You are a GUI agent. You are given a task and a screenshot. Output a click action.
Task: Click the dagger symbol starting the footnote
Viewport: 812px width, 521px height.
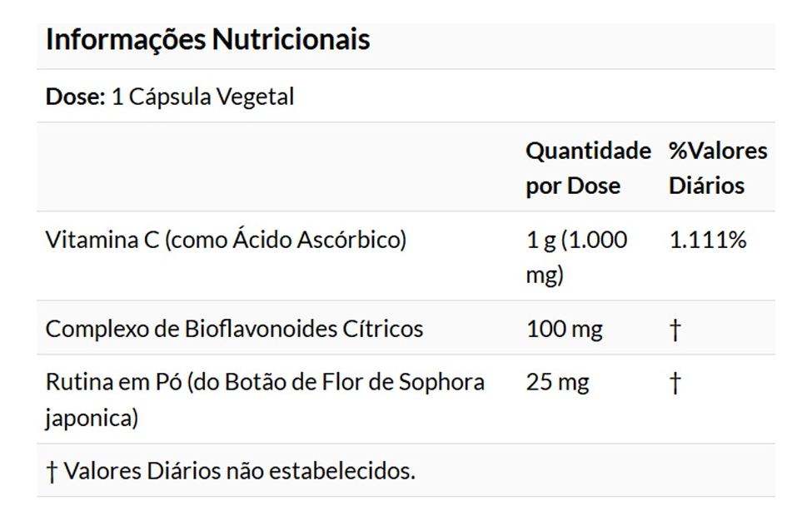52,472
